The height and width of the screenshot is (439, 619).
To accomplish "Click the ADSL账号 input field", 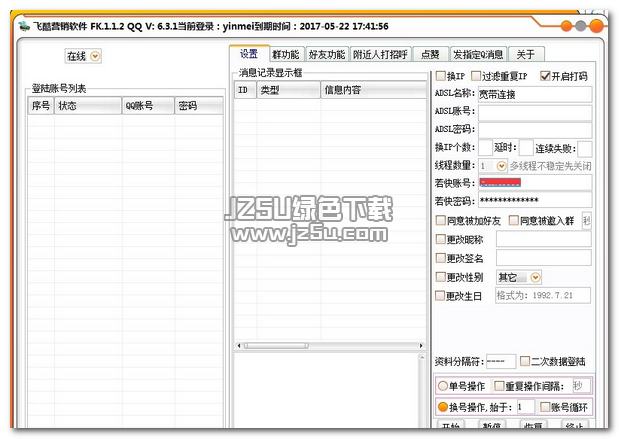I will pyautogui.click(x=535, y=113).
